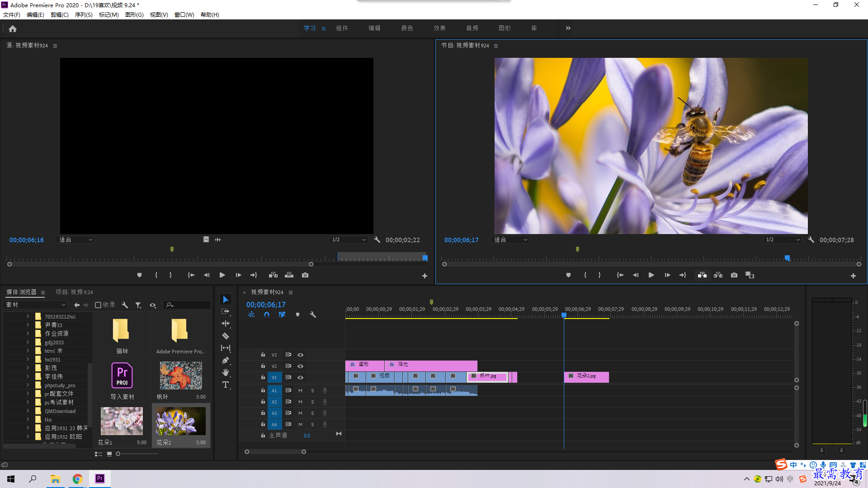Select the 阳光 graphic clip on V2
Screen dimensions: 868x488
[x=431, y=365]
